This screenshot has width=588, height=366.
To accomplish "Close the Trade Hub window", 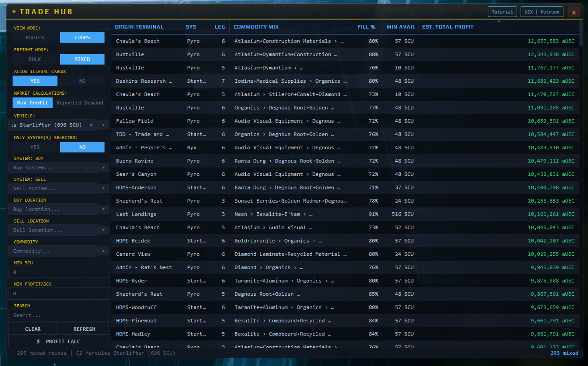I will [574, 12].
